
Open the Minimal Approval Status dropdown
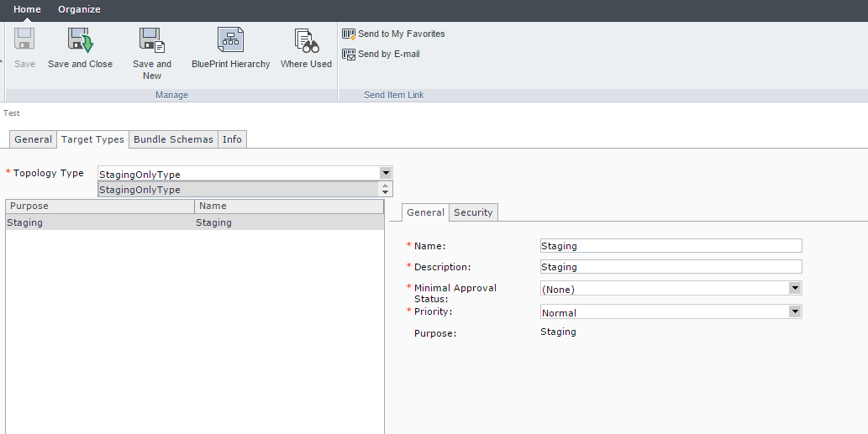(795, 288)
